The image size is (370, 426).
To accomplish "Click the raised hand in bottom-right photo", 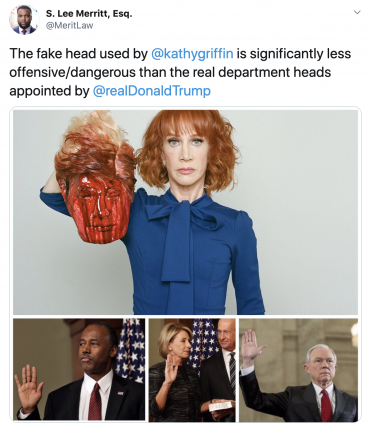I will [x=252, y=347].
